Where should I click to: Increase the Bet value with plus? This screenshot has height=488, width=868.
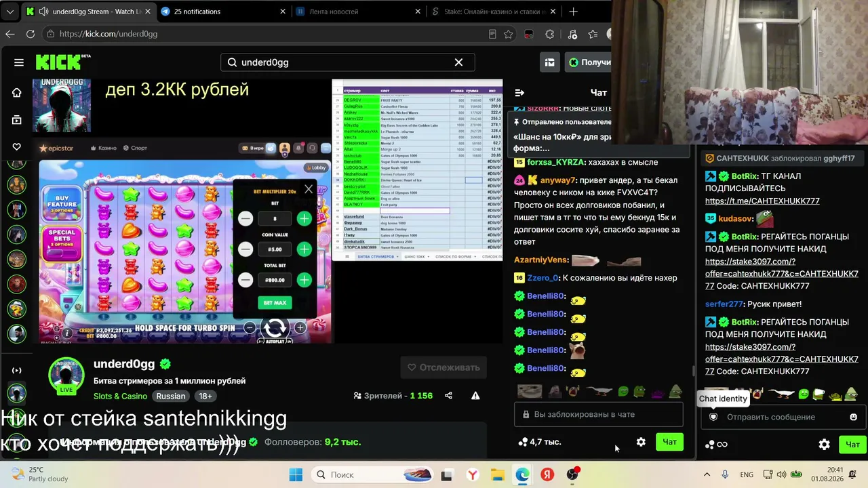pos(304,218)
